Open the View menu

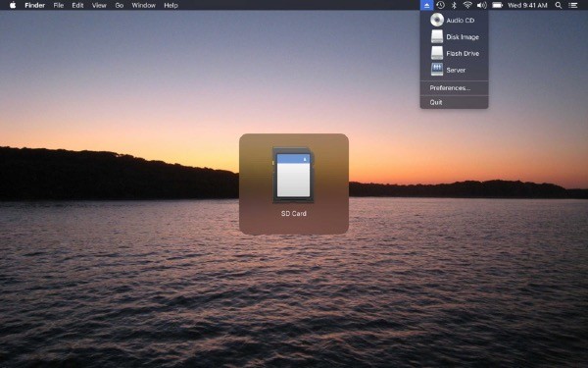tap(99, 5)
